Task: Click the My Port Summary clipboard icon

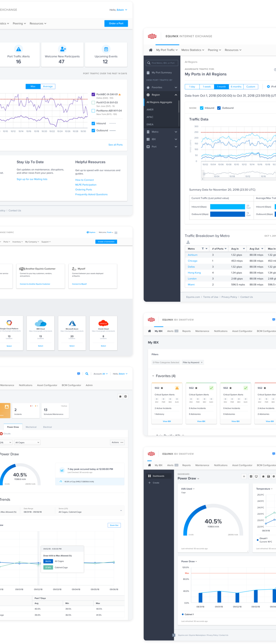Action: click(148, 73)
